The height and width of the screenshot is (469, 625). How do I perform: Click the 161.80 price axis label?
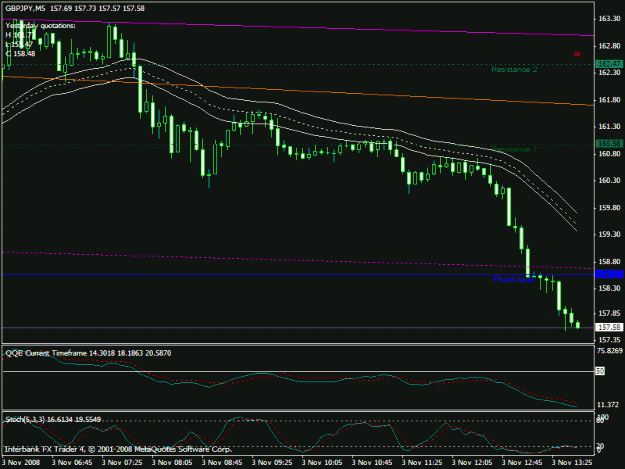tap(609, 100)
